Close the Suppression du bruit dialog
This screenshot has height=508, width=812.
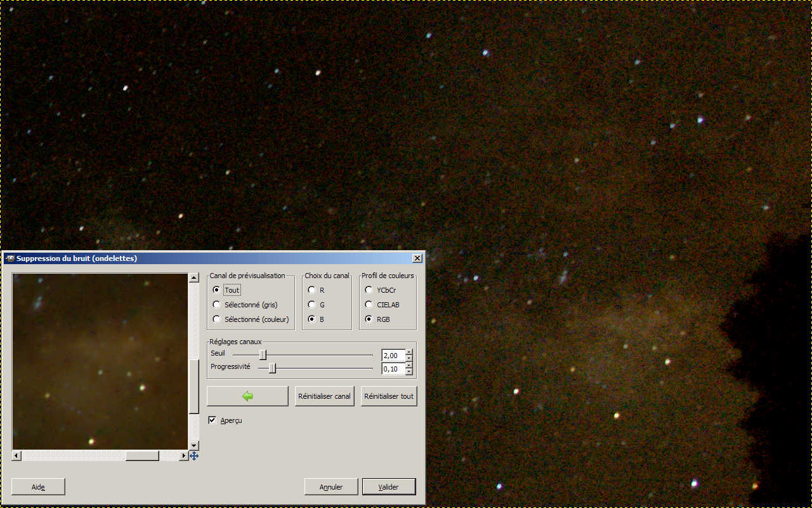tap(417, 258)
